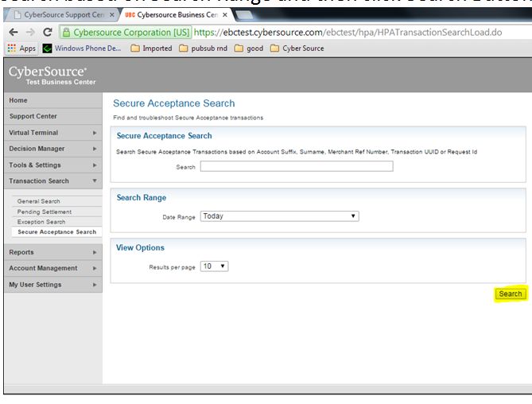Click the yellow Search button
Viewport: 532px width, 404px height.
(x=511, y=293)
